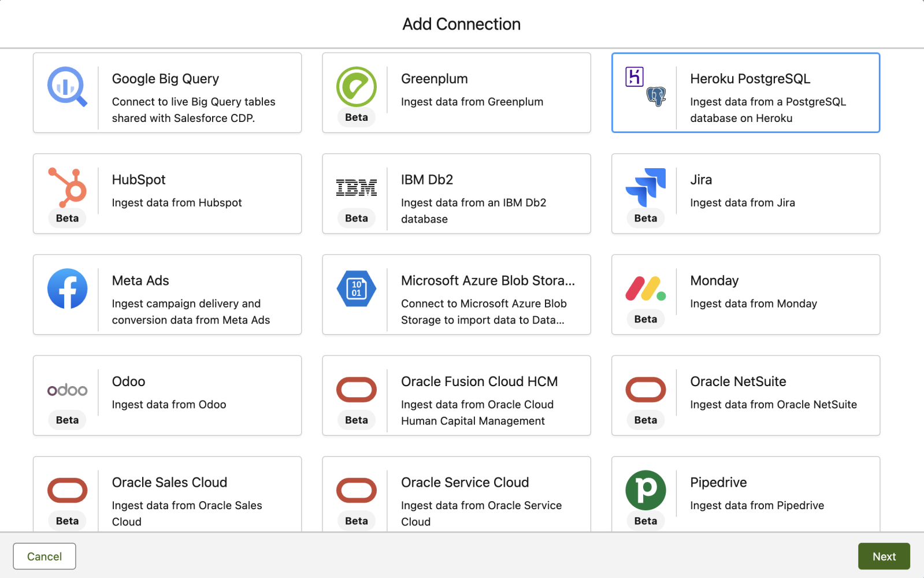The height and width of the screenshot is (578, 924).
Task: Click the Google Big Query magnifier icon
Action: click(x=67, y=87)
